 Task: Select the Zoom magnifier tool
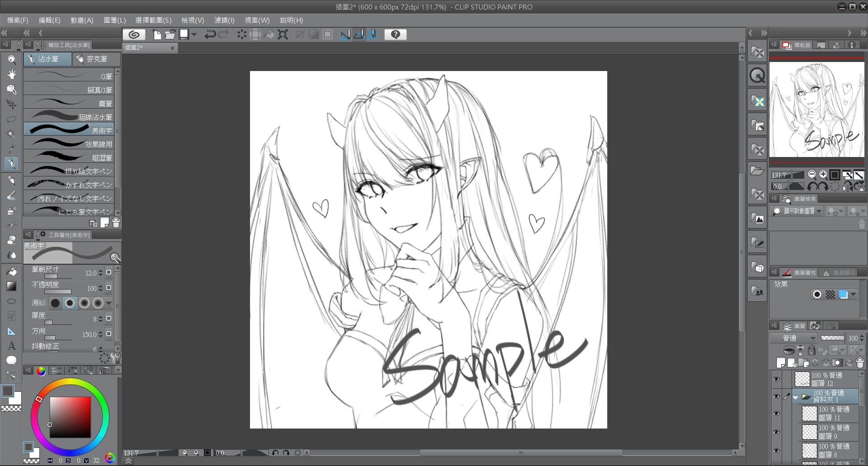(12, 59)
